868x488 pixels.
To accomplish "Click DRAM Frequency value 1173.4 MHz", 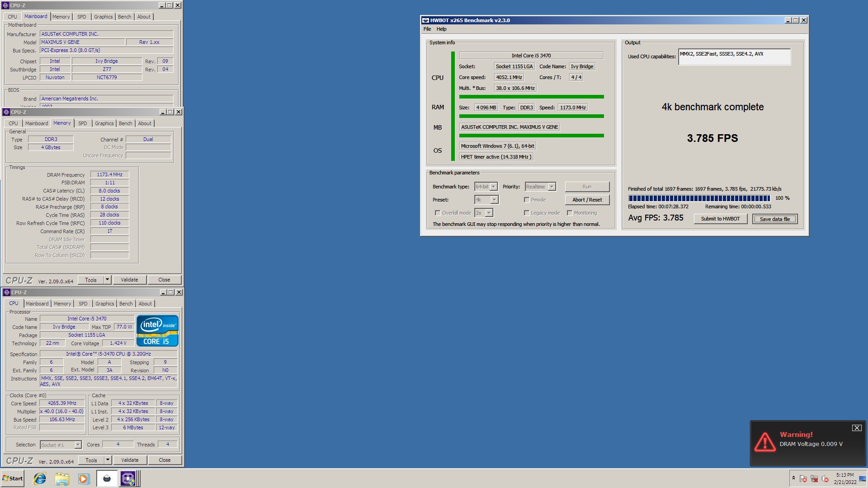I will 109,174.
